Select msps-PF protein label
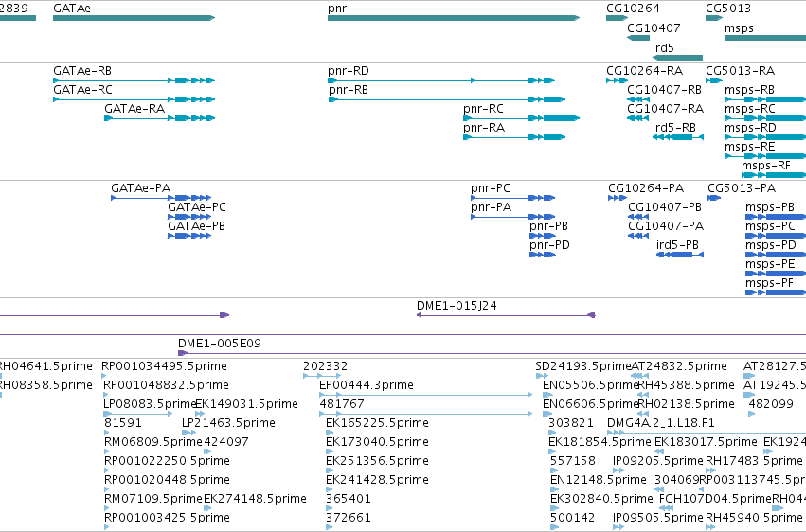806x532 pixels. coord(769,283)
